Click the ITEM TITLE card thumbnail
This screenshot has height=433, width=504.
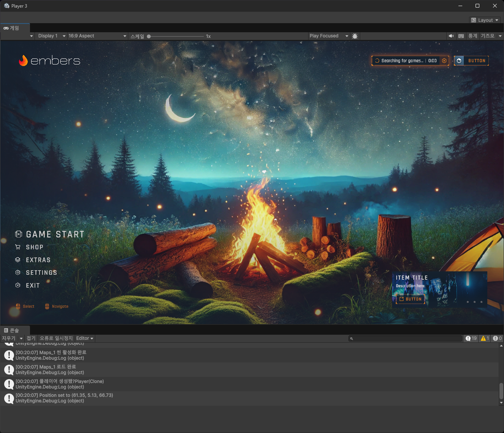pos(439,289)
